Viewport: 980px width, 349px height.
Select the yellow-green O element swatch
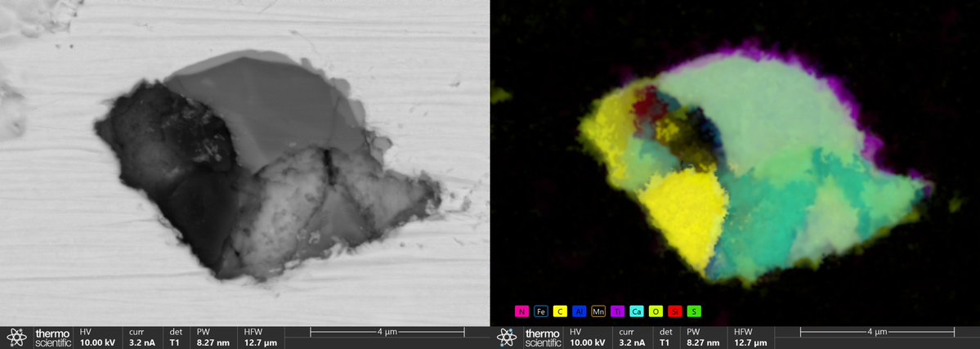tap(656, 311)
